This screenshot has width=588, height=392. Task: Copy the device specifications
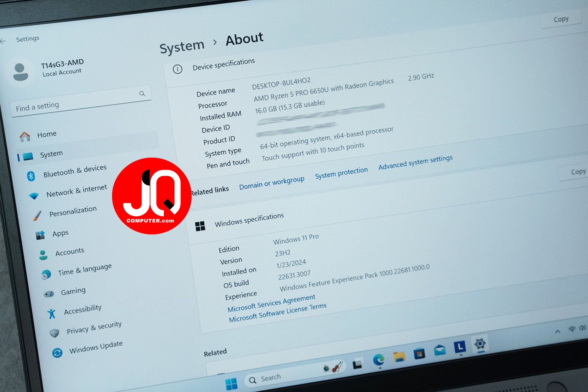coord(561,19)
